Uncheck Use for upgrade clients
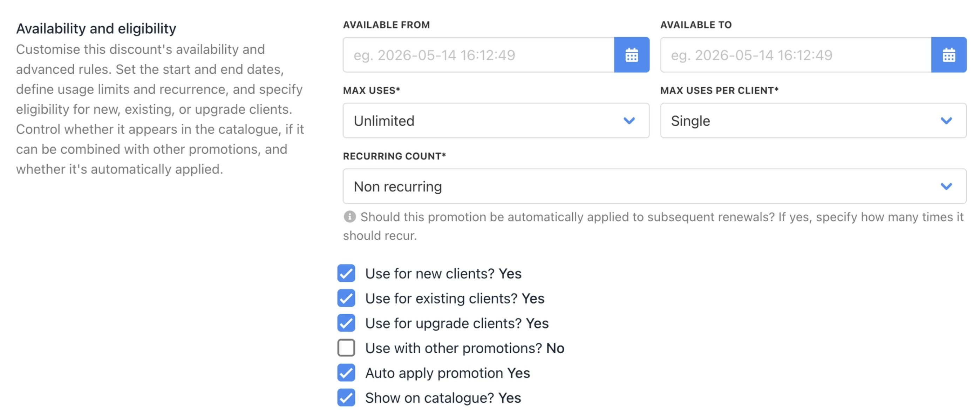The image size is (980, 416). tap(346, 323)
